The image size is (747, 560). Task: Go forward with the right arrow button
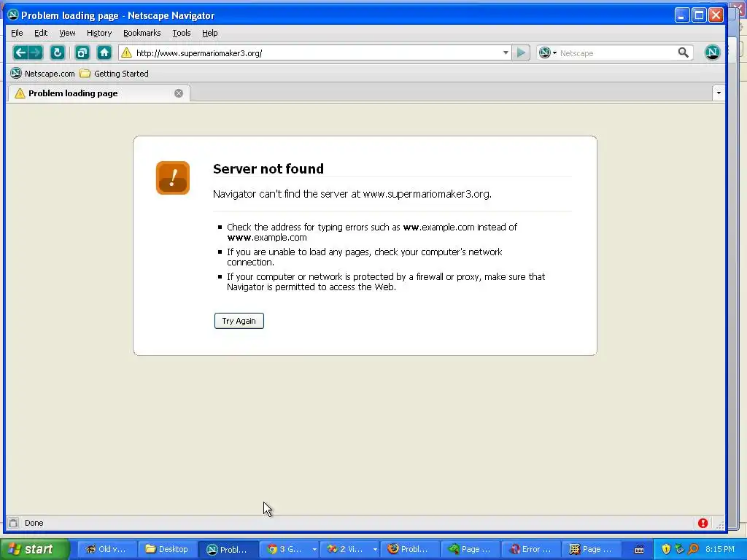[36, 52]
